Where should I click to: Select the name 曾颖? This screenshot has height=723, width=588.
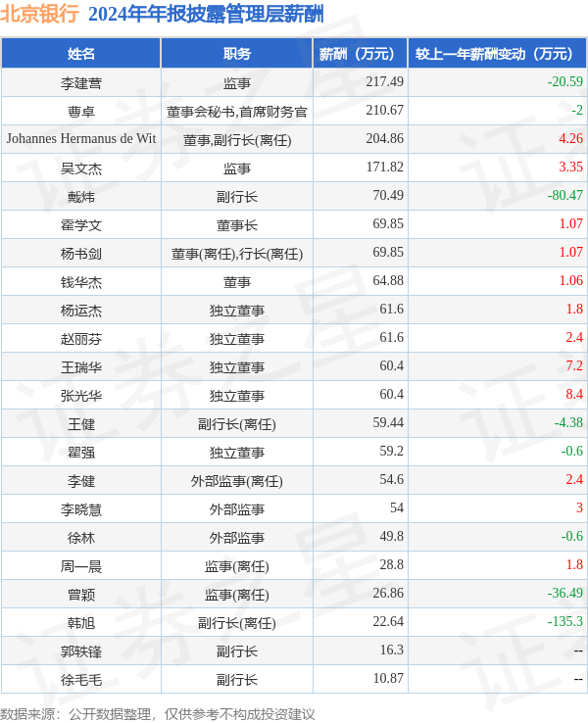point(81,595)
